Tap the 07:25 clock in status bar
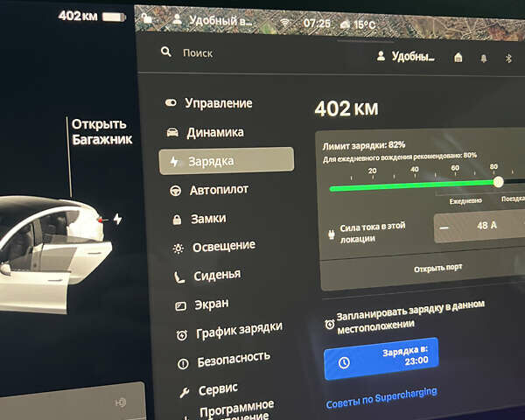This screenshot has width=525, height=420. tap(317, 23)
